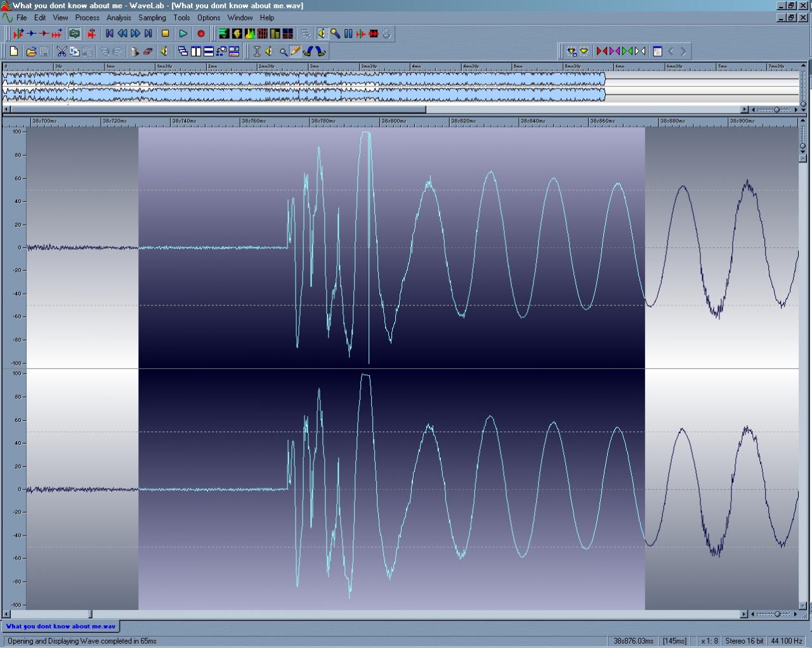Image resolution: width=812 pixels, height=648 pixels.
Task: Open the Window menu
Action: [240, 18]
